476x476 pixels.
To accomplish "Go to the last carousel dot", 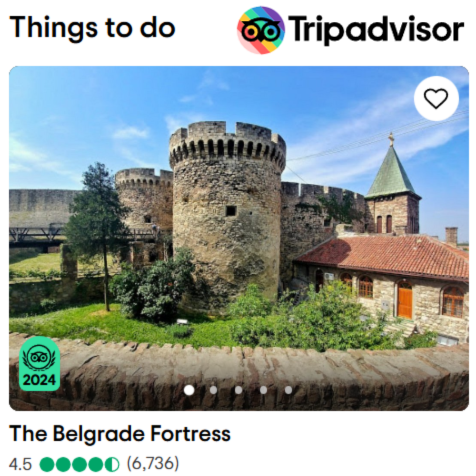I will 288,390.
